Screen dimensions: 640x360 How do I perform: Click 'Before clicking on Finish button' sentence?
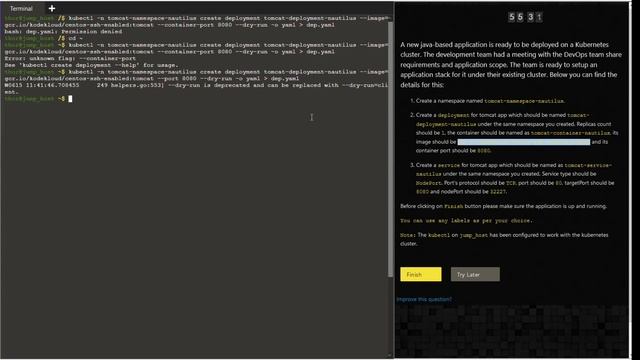click(x=503, y=206)
